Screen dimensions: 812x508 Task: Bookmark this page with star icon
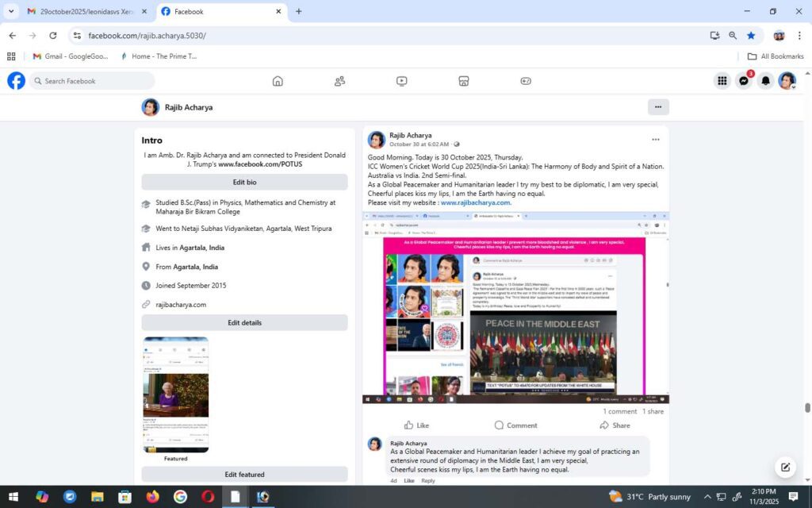[x=751, y=36]
